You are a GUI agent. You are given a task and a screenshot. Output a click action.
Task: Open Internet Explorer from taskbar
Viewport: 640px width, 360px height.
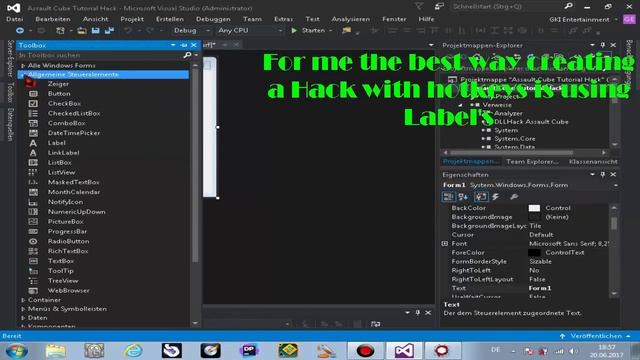pyautogui.click(x=133, y=351)
